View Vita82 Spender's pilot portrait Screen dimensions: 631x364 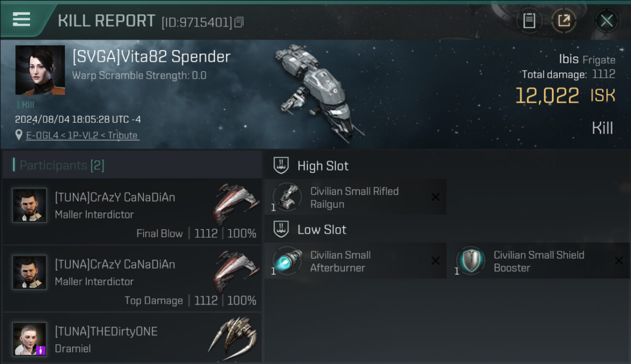coord(40,70)
